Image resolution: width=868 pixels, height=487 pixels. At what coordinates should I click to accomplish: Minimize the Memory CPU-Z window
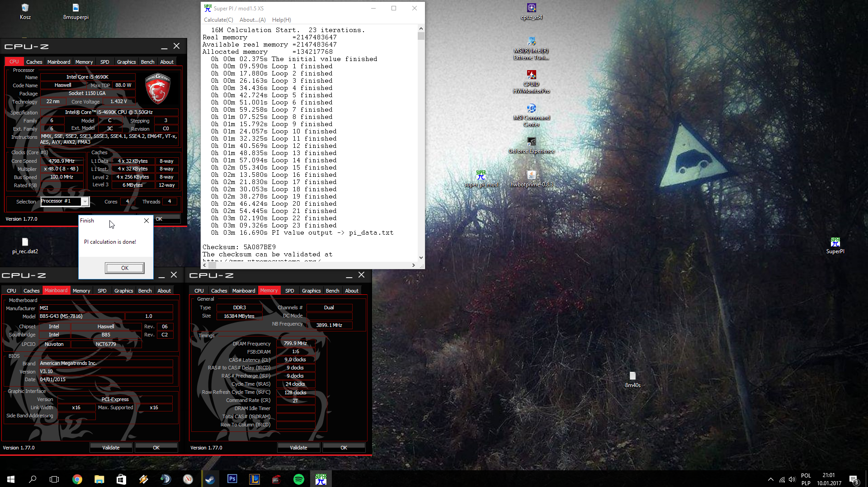coord(349,275)
